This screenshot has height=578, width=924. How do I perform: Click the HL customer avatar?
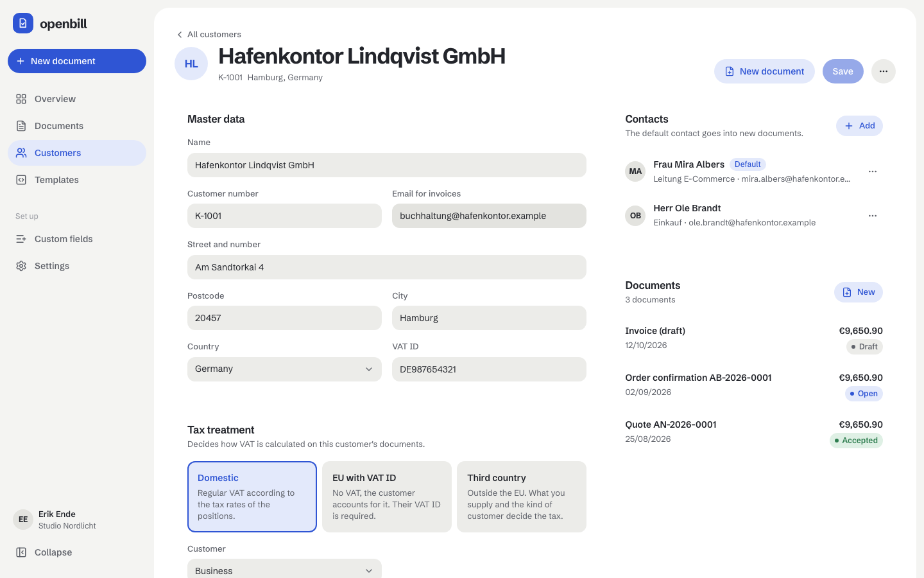(x=191, y=64)
